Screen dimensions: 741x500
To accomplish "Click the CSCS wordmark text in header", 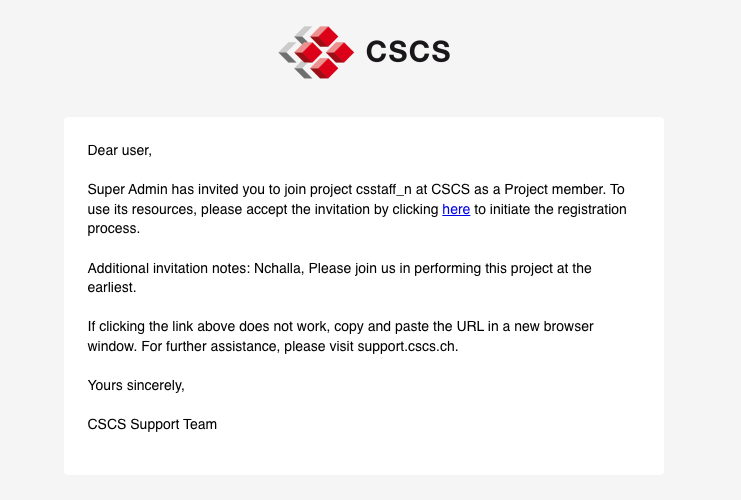I will point(408,52).
